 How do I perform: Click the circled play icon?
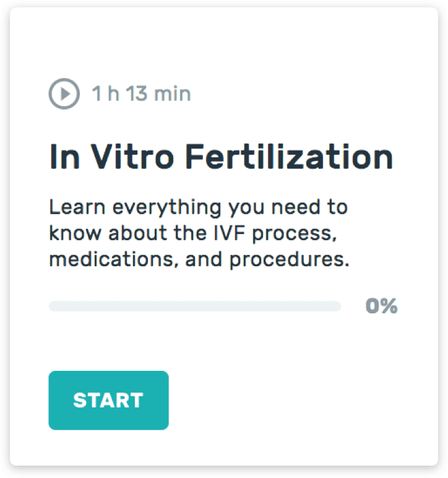pyautogui.click(x=64, y=93)
